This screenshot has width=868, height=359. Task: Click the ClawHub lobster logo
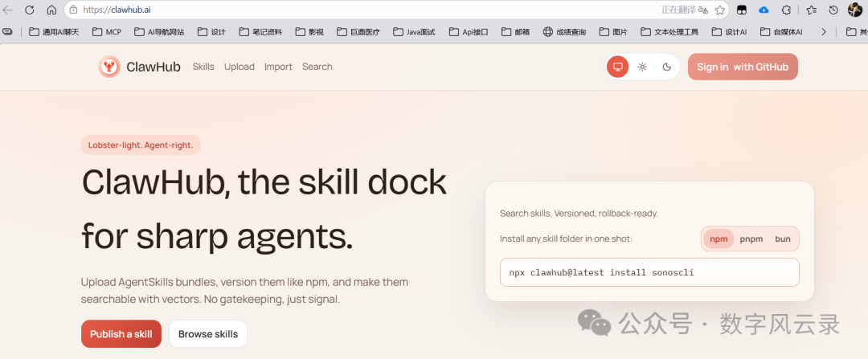pos(109,67)
